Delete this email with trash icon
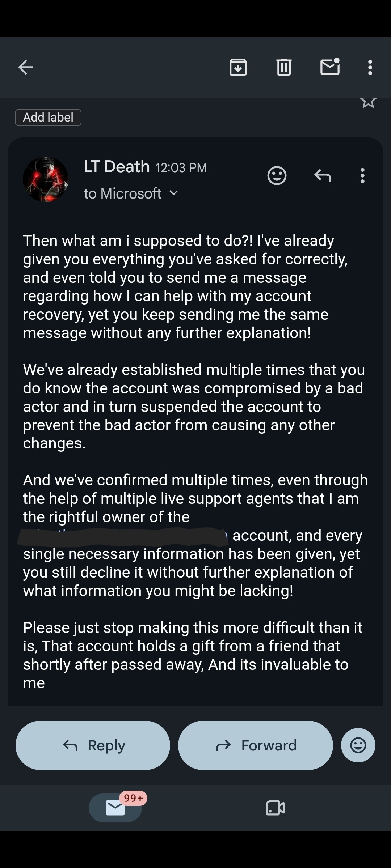Image resolution: width=391 pixels, height=868 pixels. [284, 67]
